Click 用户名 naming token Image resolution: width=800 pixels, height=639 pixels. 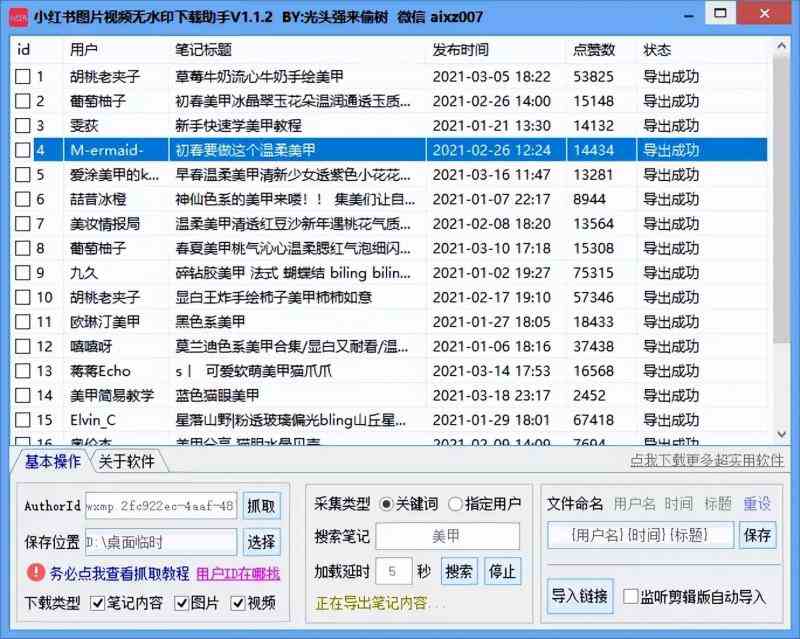(634, 504)
